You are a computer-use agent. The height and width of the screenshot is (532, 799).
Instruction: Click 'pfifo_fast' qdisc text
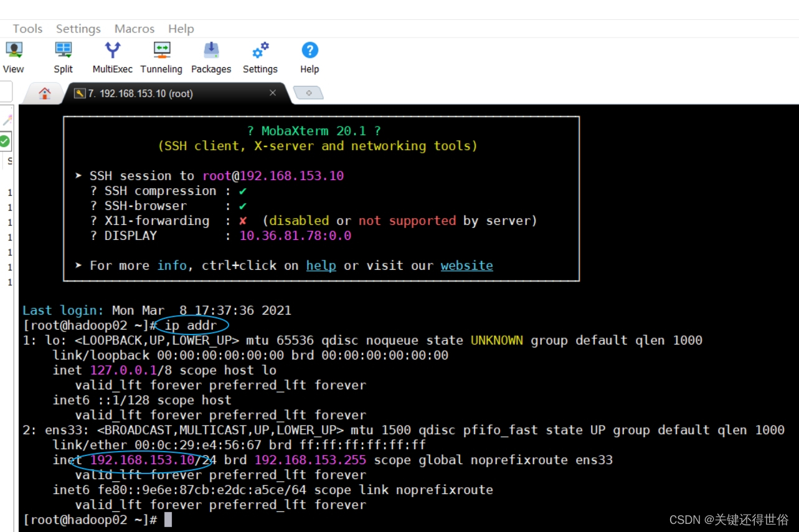(501, 430)
